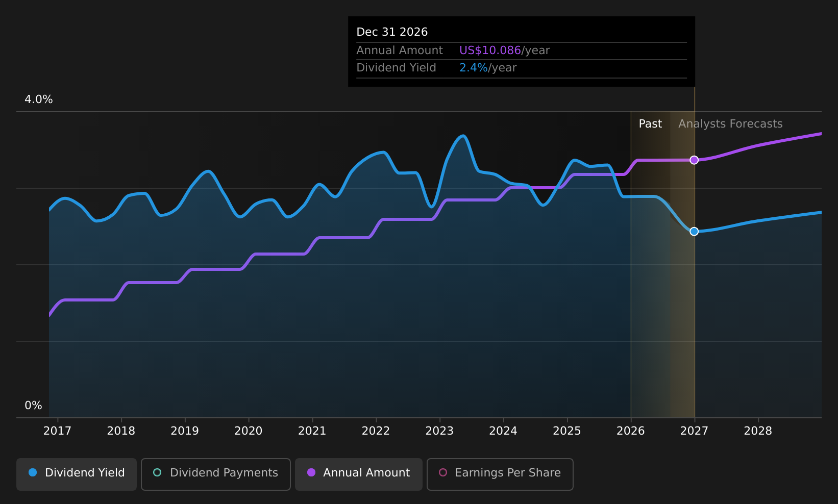This screenshot has width=838, height=504.
Task: Click the Dividend Yield tooltip row label
Action: [x=396, y=68]
